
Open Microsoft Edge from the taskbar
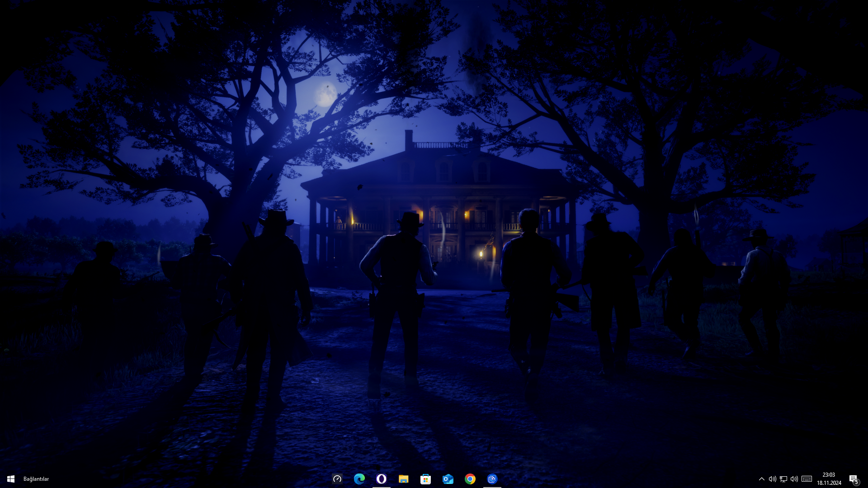point(359,479)
